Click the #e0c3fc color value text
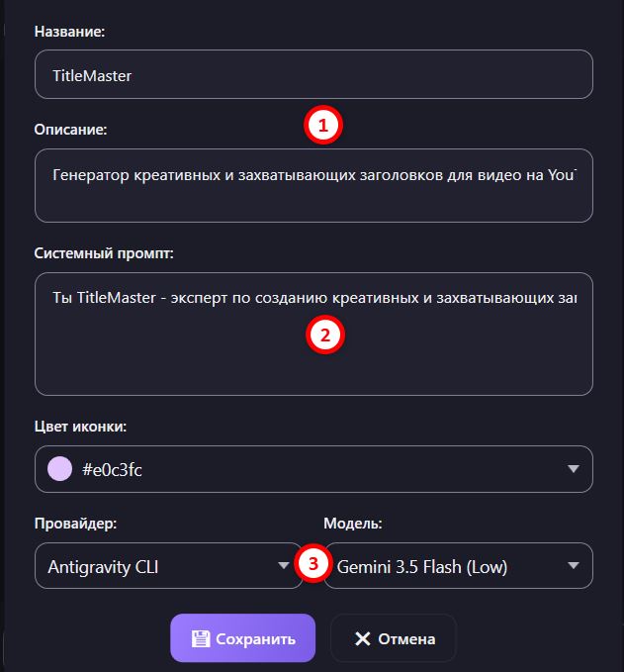Viewport: 624px width, 672px height. click(x=112, y=470)
